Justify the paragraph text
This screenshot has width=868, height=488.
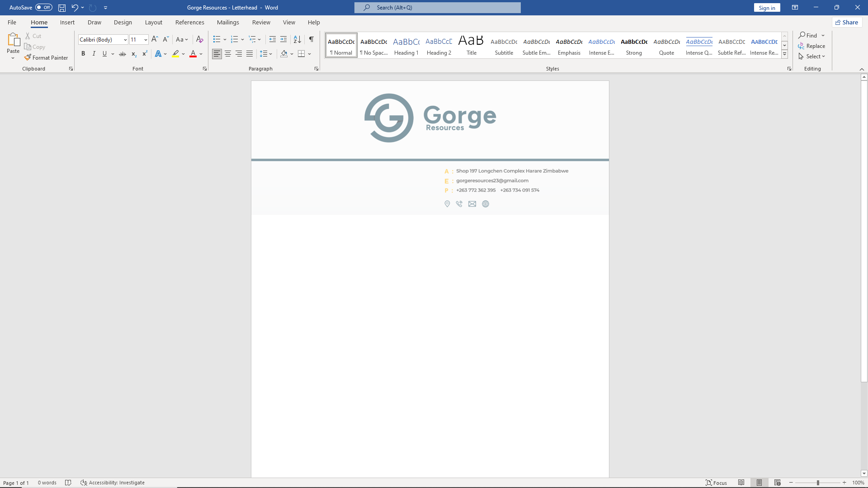250,54
